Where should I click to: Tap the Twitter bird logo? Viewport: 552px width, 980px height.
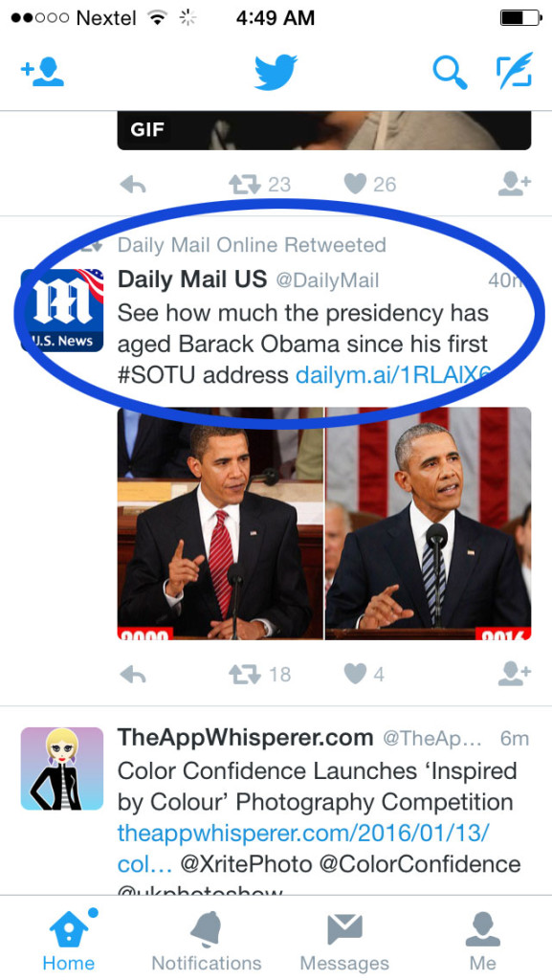point(276,72)
